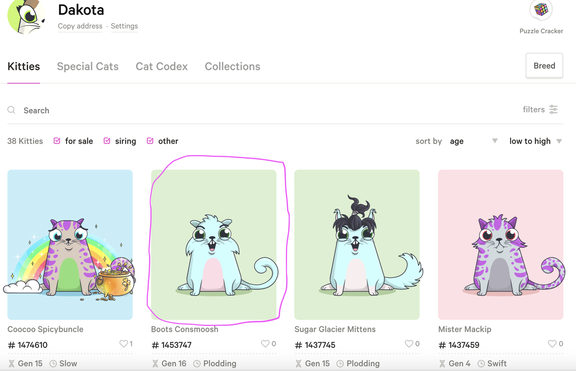Click the Puzzle Cracker label
The height and width of the screenshot is (371, 576).
[541, 31]
